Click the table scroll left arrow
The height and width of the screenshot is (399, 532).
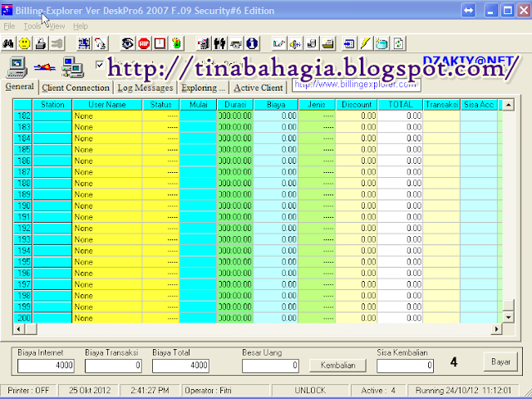click(x=18, y=329)
